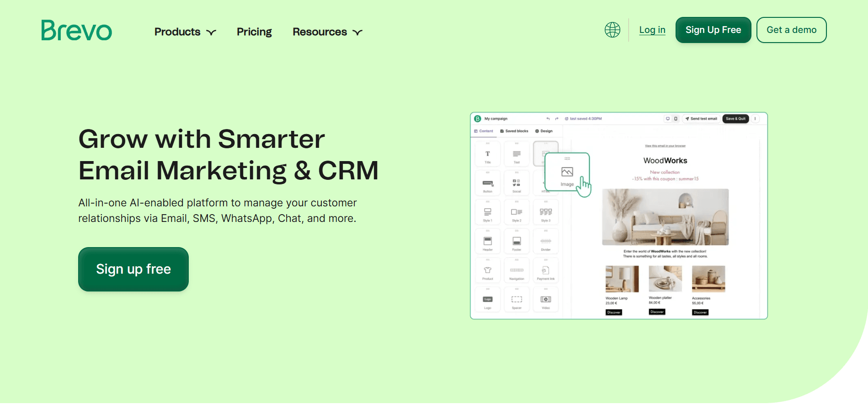Select the Divider block in the editor preview

coord(546,242)
